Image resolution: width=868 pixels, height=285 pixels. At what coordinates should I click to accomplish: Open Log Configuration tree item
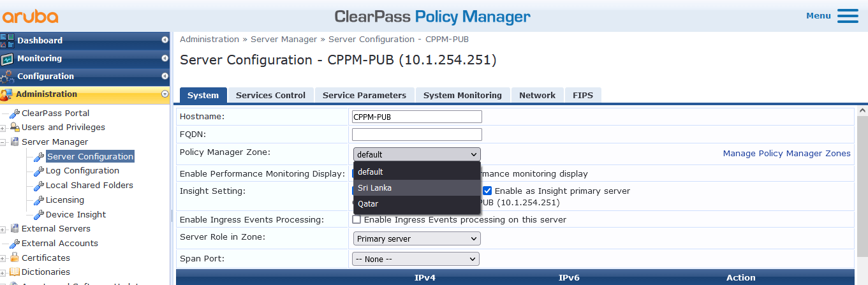[x=82, y=170]
